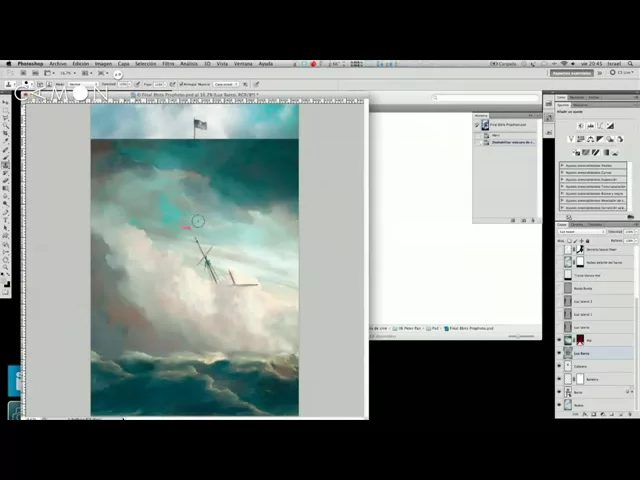Add a Curves adjustment from Ajustes panel

600,126
